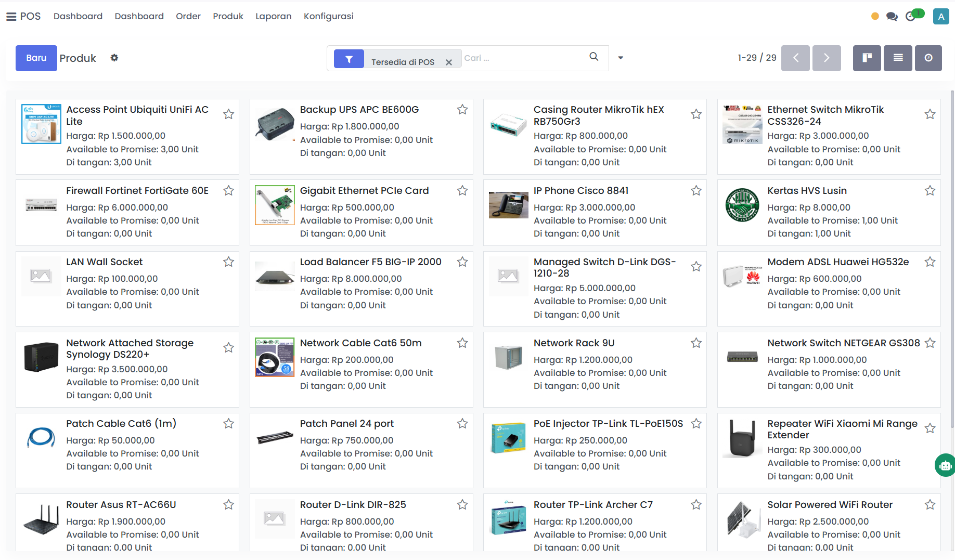Open Network Cable Cat6 50m image
Viewport: 955px width, 560px height.
(x=275, y=357)
